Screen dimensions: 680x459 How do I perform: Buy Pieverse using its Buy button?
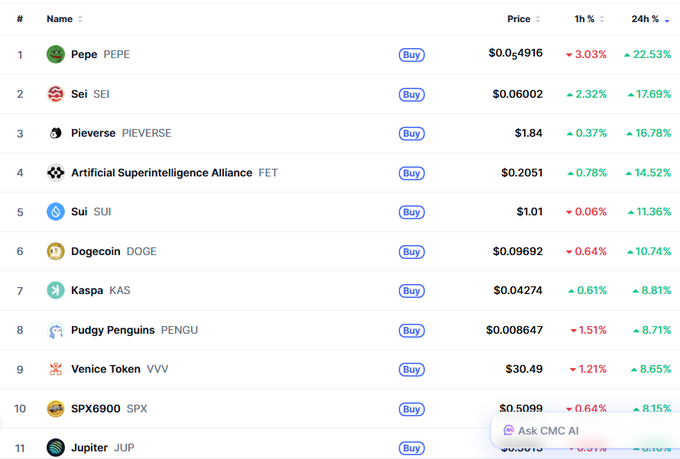(412, 134)
